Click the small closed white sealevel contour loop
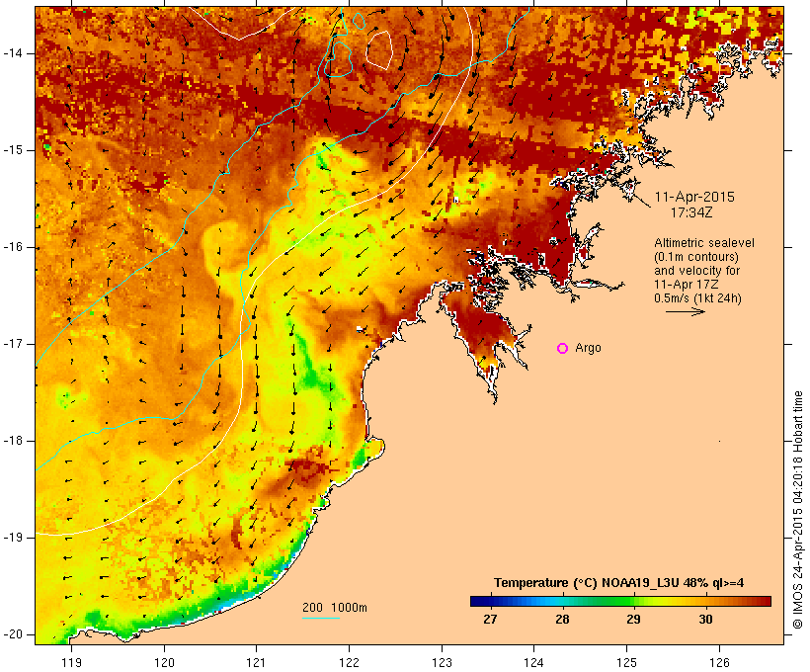The image size is (810, 672). point(379,50)
